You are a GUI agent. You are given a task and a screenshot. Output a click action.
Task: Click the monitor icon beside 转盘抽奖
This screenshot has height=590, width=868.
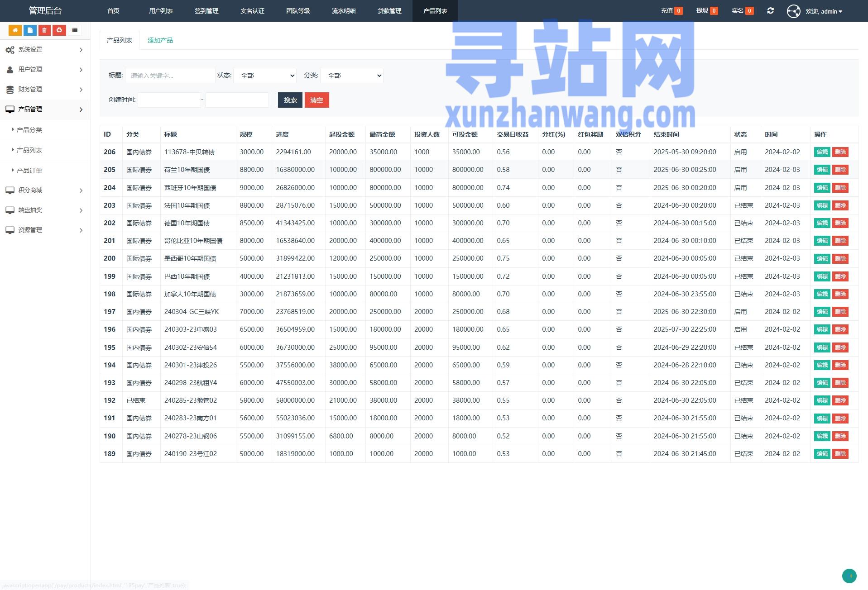pyautogui.click(x=10, y=210)
